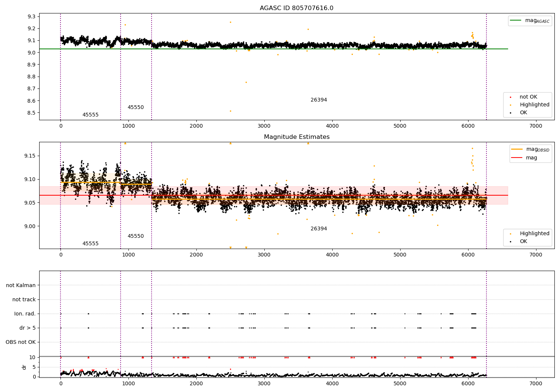The height and width of the screenshot is (392, 560).
Task: Select the orange mag OBSID legend entry
Action: click(531, 149)
